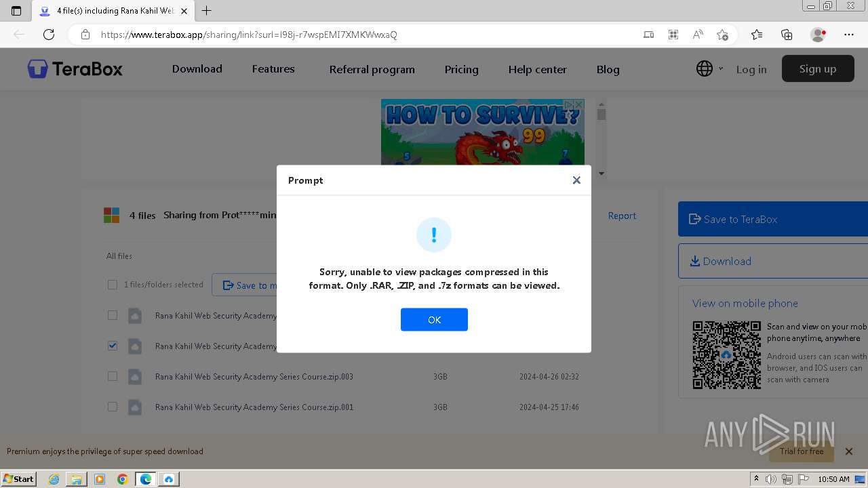Click the View on mobile phone heading
The width and height of the screenshot is (868, 488).
(x=745, y=303)
